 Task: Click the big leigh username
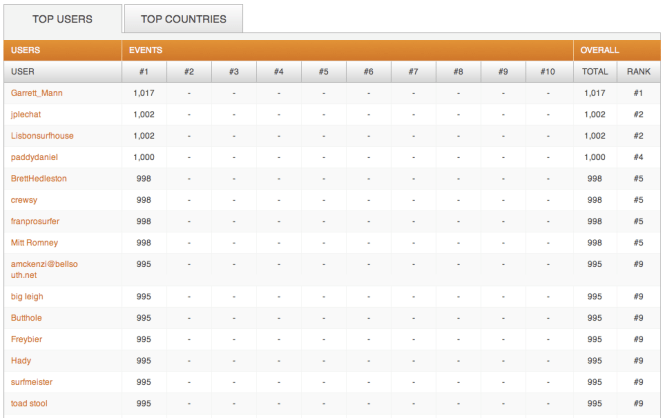coord(27,297)
